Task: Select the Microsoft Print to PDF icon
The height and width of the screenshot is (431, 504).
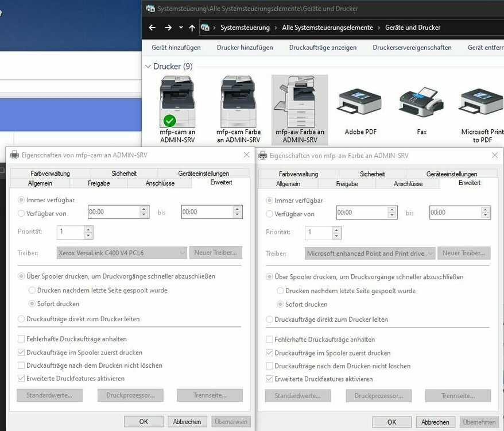Action: point(481,102)
